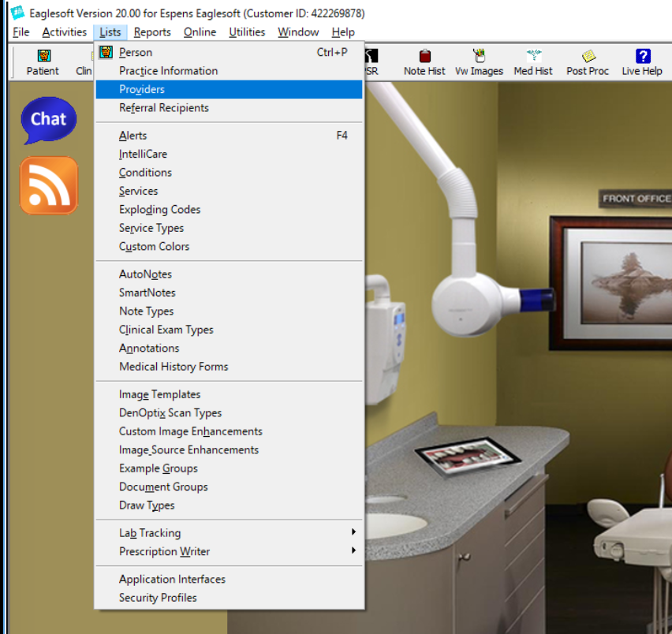Open Application Interfaces entry
The height and width of the screenshot is (634, 672).
(x=229, y=579)
